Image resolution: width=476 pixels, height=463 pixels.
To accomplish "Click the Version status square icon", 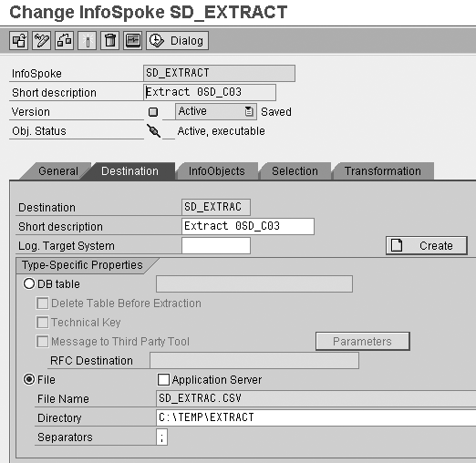I will coord(153,112).
